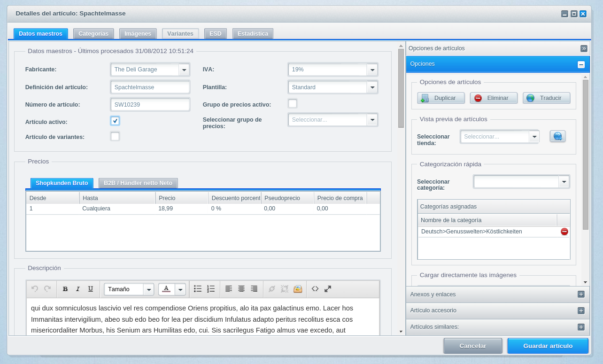Click Pseudoprecio column header
Screen dimensions: 603x364
287,198
